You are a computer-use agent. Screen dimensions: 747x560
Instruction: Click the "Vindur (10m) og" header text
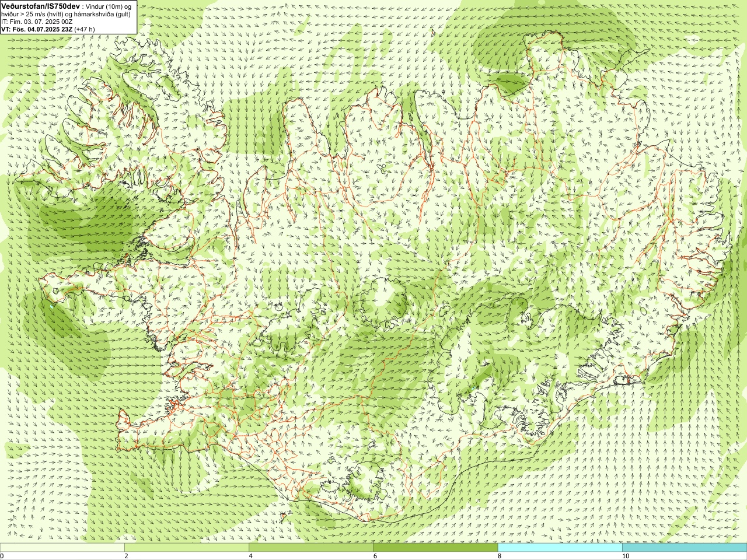pos(109,6)
